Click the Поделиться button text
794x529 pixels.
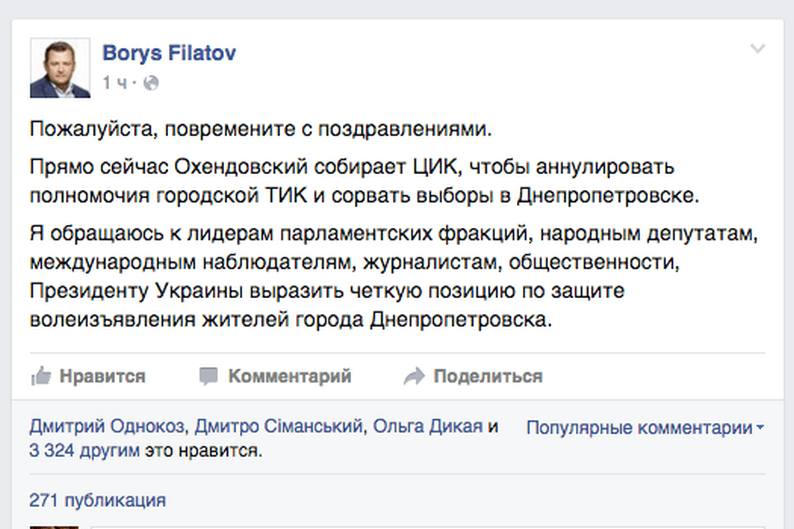(488, 376)
